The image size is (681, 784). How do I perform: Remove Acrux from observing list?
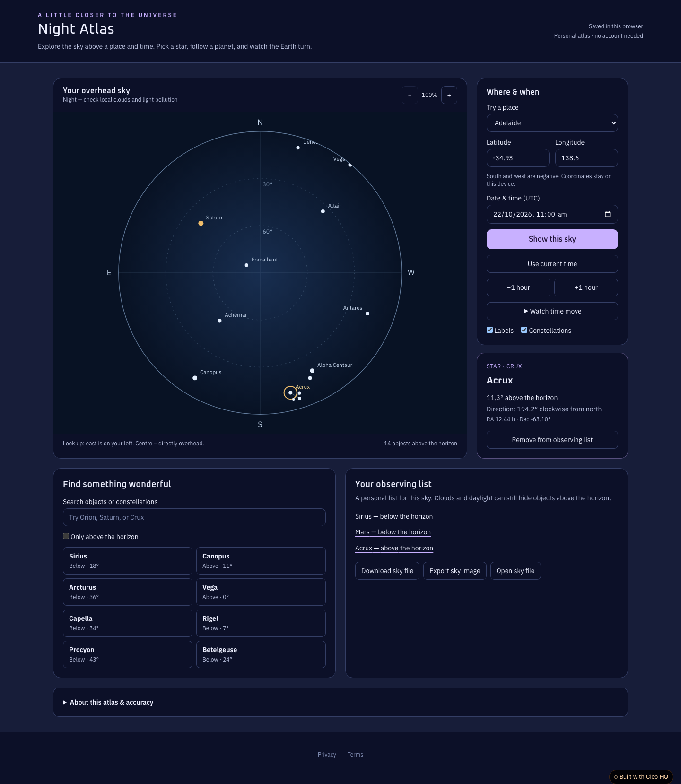click(552, 440)
